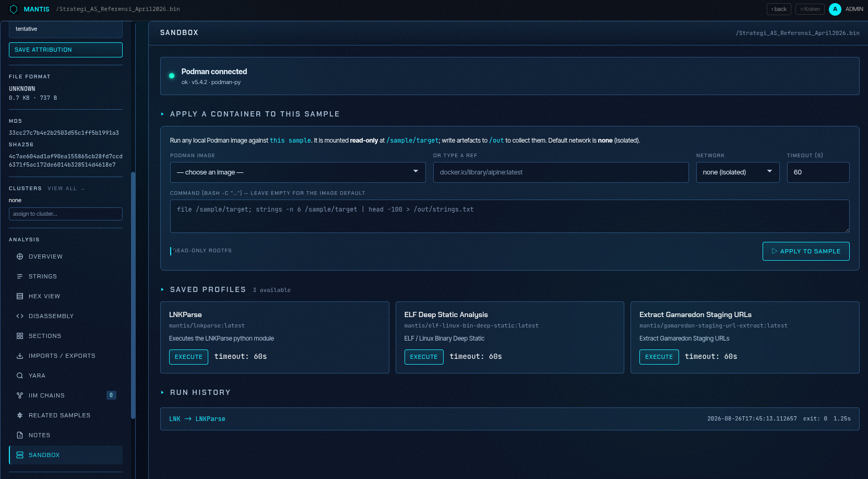Execute the LNKParse profile
Image resolution: width=868 pixels, height=479 pixels.
pos(188,357)
